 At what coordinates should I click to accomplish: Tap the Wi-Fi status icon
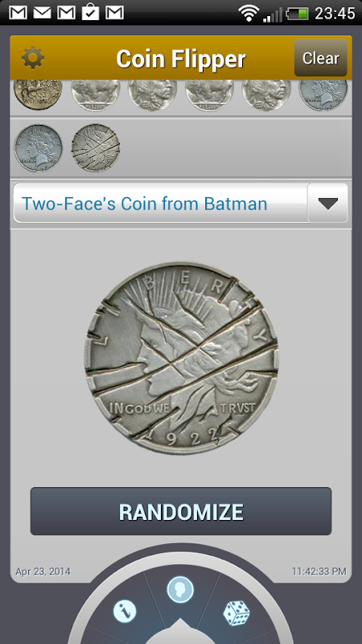pos(249,14)
